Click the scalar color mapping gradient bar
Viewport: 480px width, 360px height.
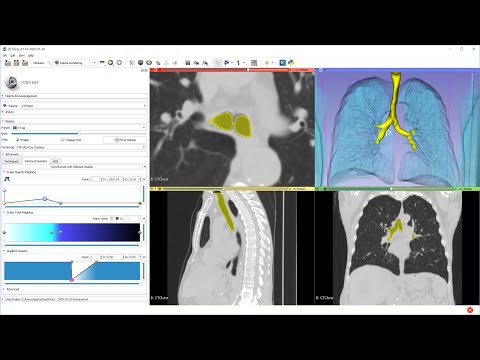click(x=72, y=232)
